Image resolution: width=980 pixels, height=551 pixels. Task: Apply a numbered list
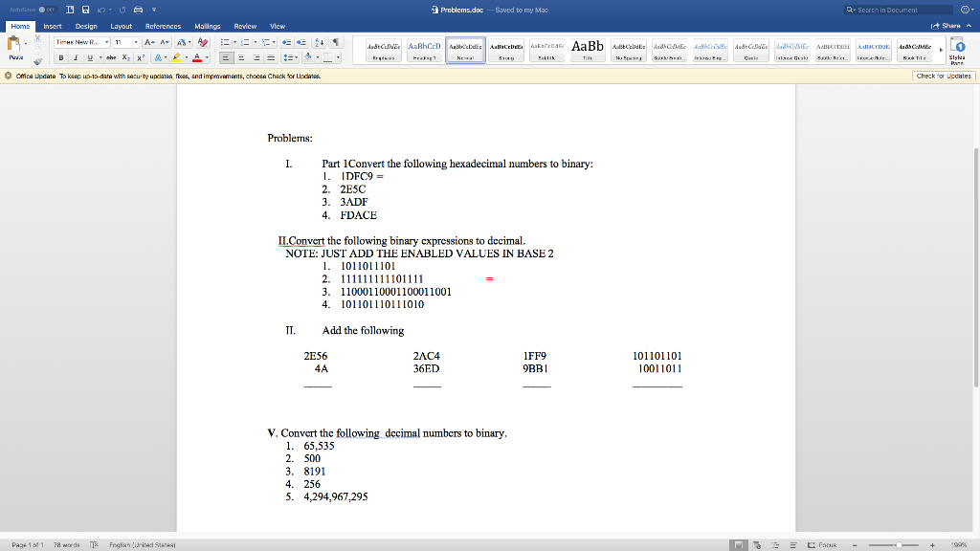(245, 42)
